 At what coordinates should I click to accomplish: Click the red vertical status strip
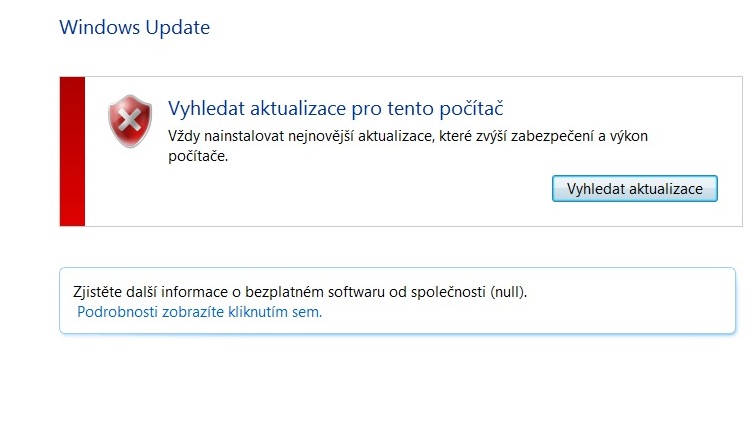point(72,151)
